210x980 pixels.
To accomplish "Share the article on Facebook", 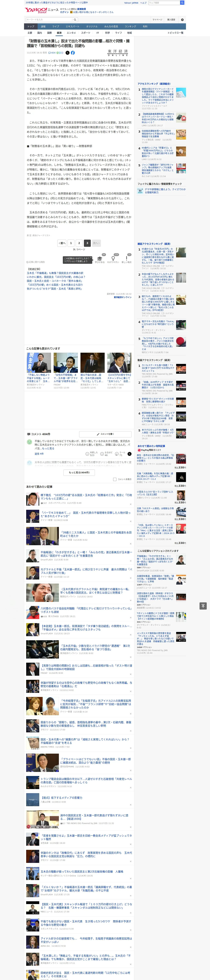I will click(73, 53).
